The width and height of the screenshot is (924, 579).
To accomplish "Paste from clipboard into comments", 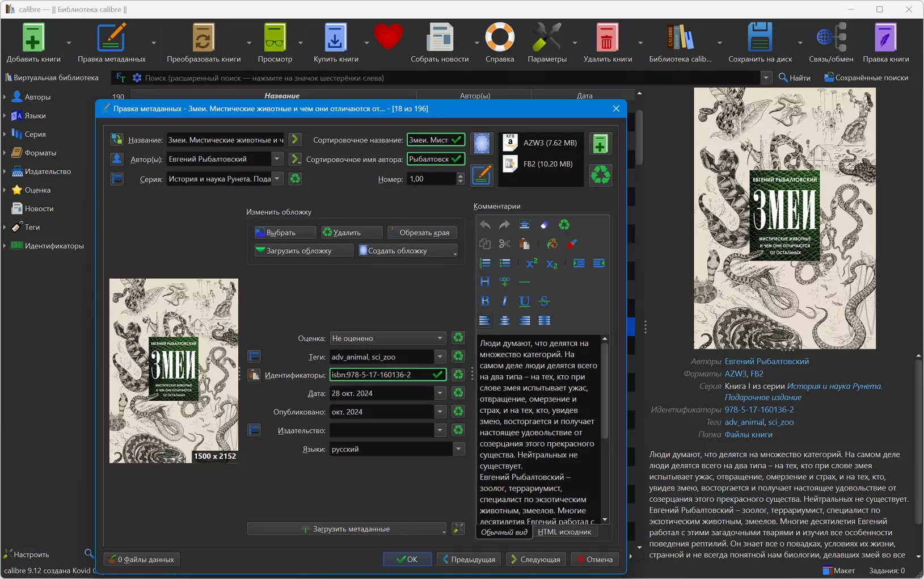I will [524, 244].
